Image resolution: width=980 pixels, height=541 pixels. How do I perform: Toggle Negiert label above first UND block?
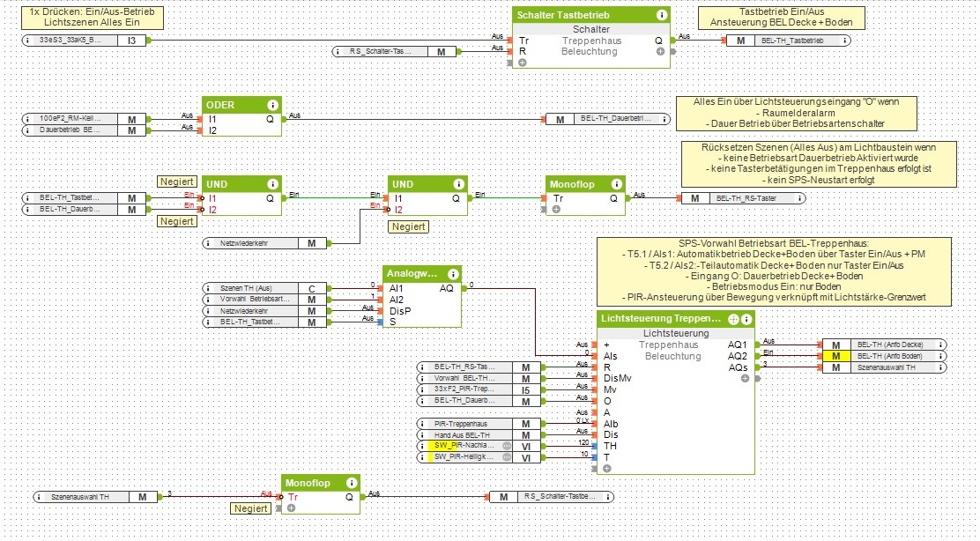[175, 182]
